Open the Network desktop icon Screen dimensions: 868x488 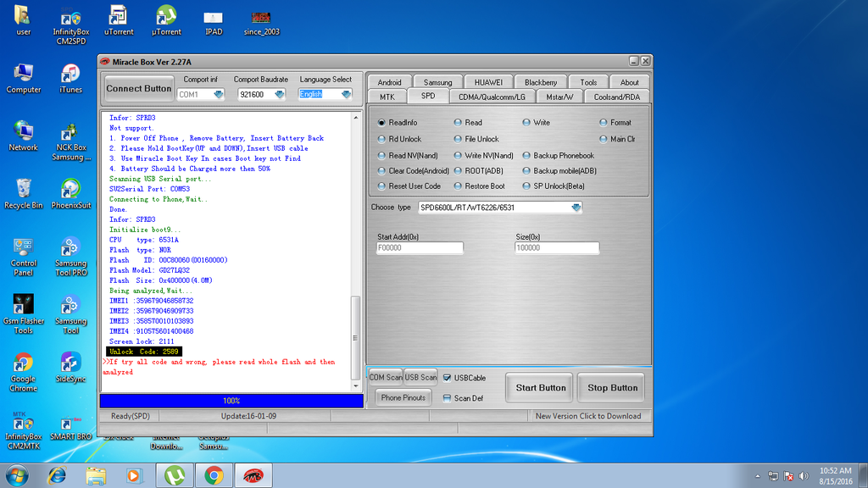pos(23,136)
